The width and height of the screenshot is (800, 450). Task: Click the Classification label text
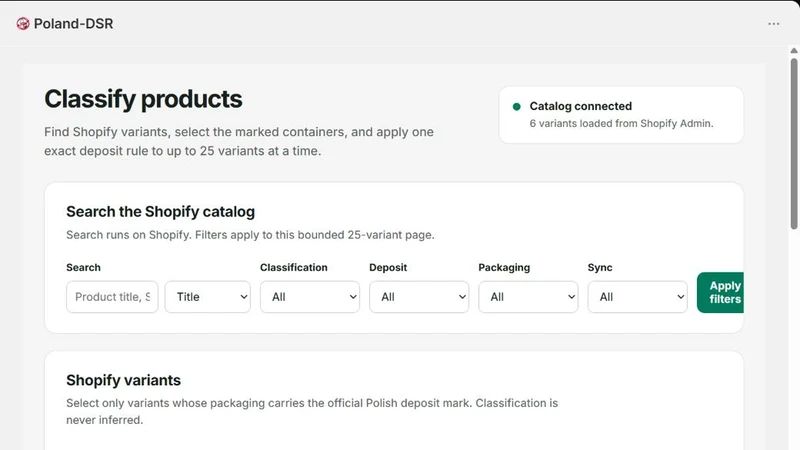point(294,267)
